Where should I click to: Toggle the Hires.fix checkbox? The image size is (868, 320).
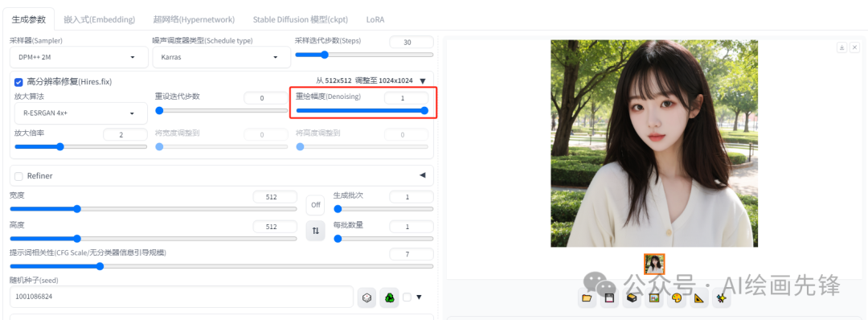[x=18, y=82]
